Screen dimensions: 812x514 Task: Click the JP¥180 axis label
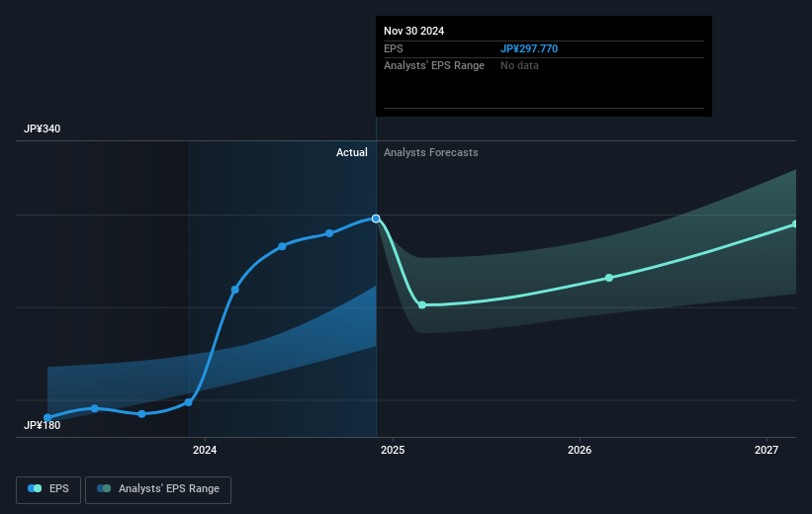pyautogui.click(x=42, y=425)
